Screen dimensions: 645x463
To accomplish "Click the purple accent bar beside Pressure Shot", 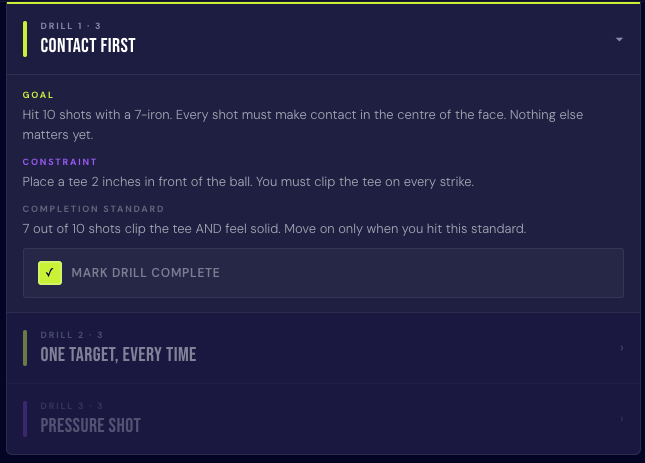I will [25, 419].
